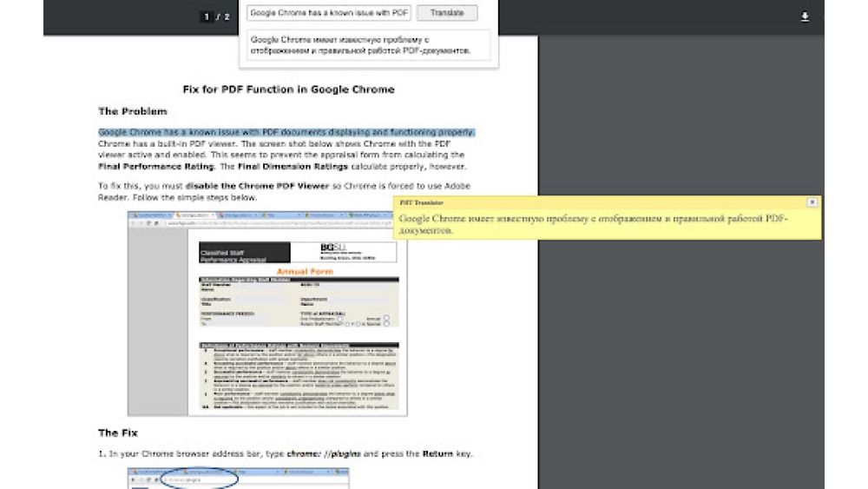Close the PDF Translator yellow popup

pyautogui.click(x=812, y=202)
